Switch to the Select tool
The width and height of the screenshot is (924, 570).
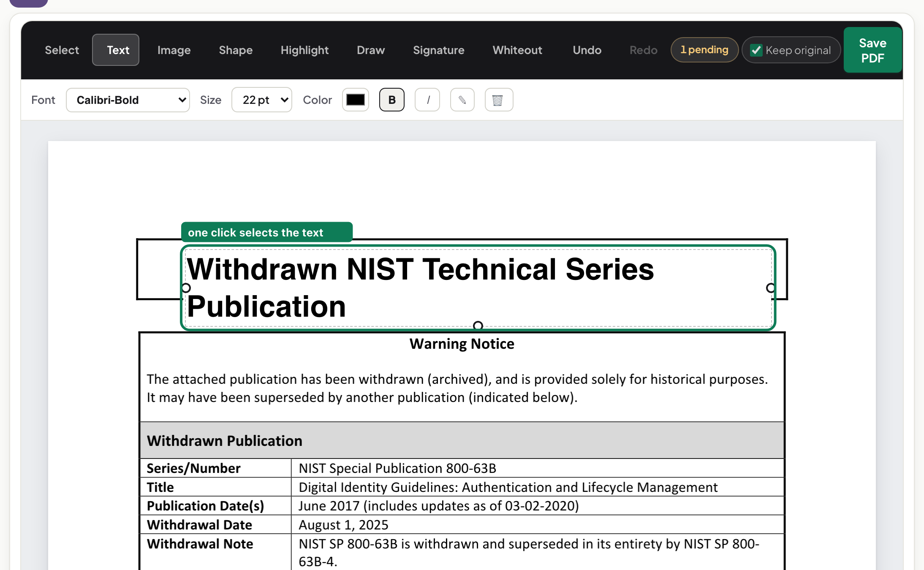(62, 50)
